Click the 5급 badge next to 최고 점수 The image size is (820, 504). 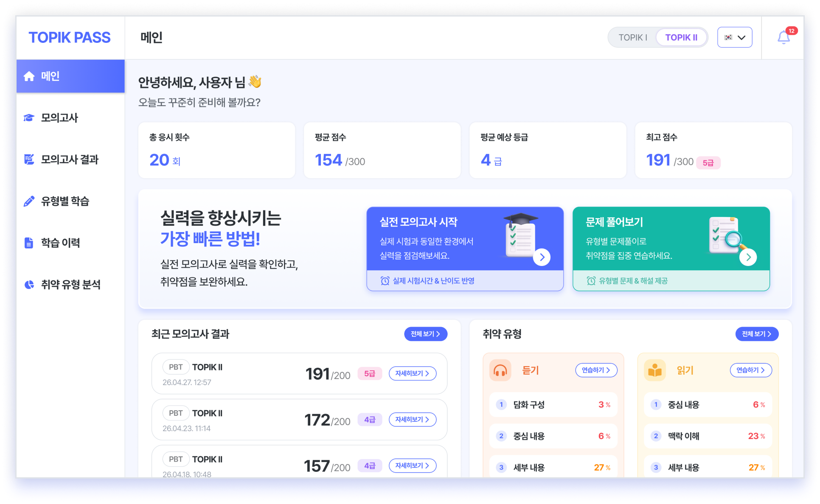[708, 162]
